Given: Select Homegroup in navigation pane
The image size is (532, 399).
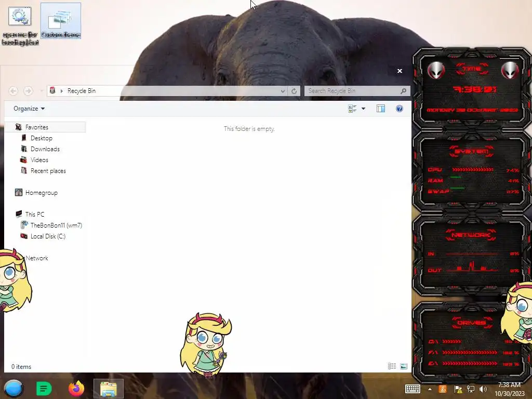Looking at the screenshot, I should [x=42, y=193].
